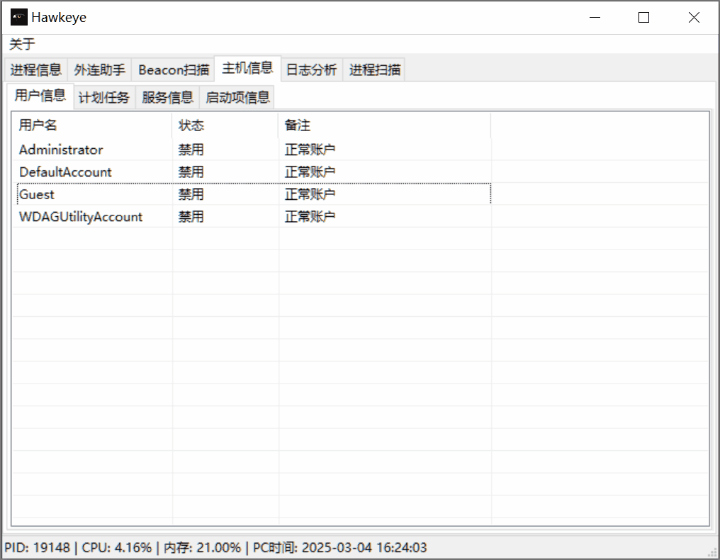This screenshot has width=720, height=560.
Task: Open the 计划任务 sub-tab
Action: (x=104, y=97)
